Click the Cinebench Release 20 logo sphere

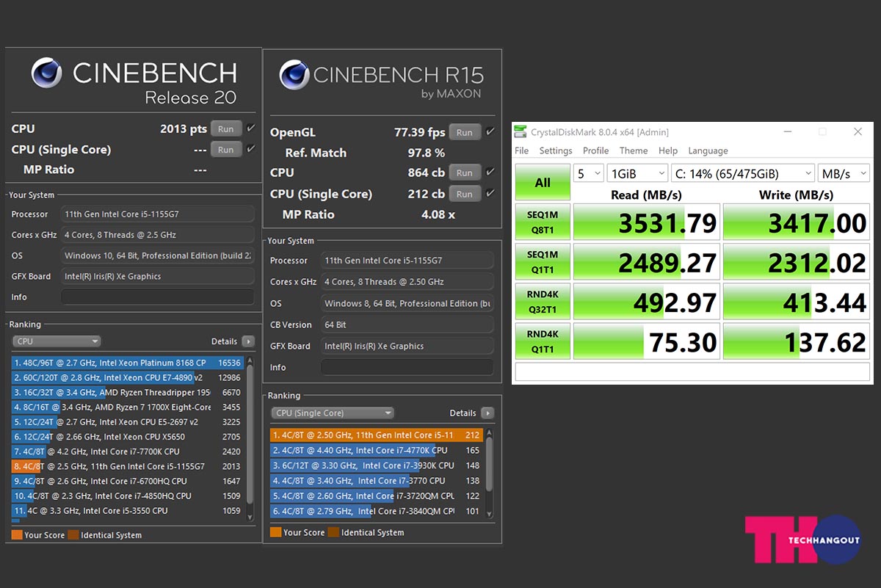48,73
